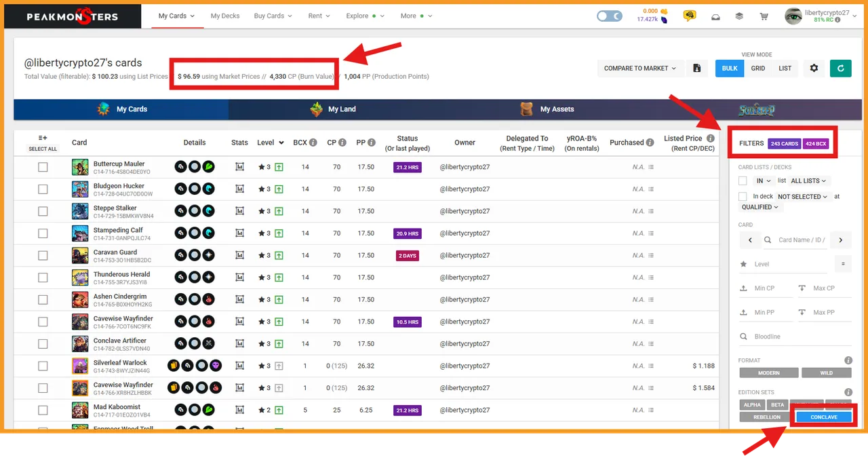Check the Thunderous Herald row checkbox
The height and width of the screenshot is (456, 868).
tap(43, 278)
